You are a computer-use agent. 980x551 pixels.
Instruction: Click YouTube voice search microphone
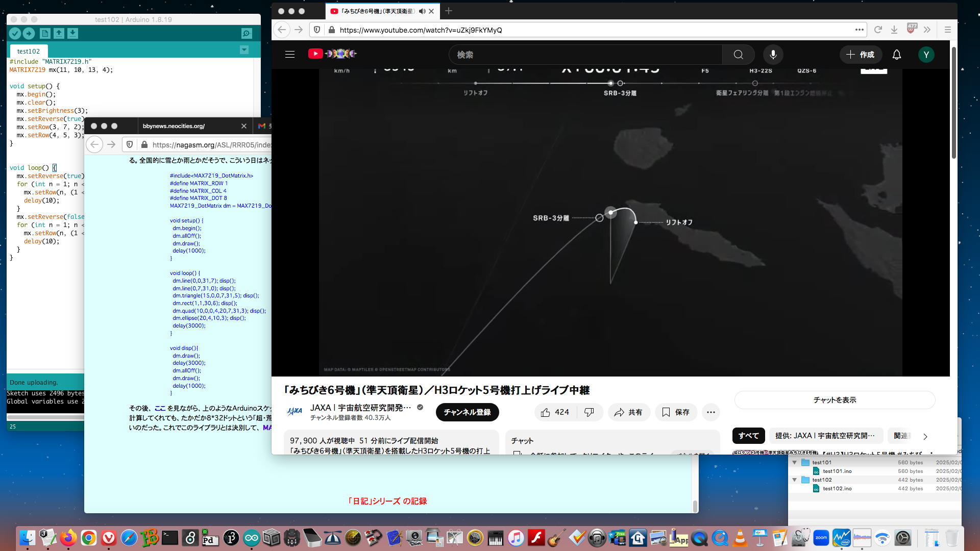click(773, 55)
